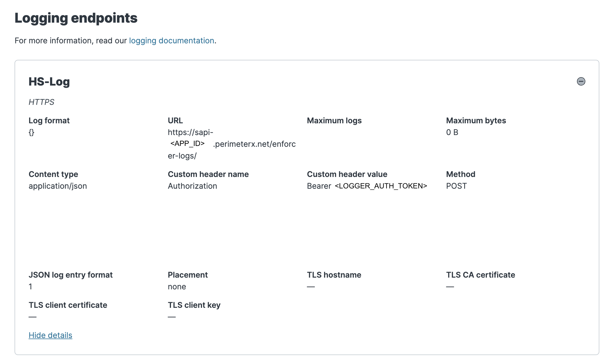Click the JSON log entry format label
The image size is (615, 364).
pyautogui.click(x=71, y=275)
